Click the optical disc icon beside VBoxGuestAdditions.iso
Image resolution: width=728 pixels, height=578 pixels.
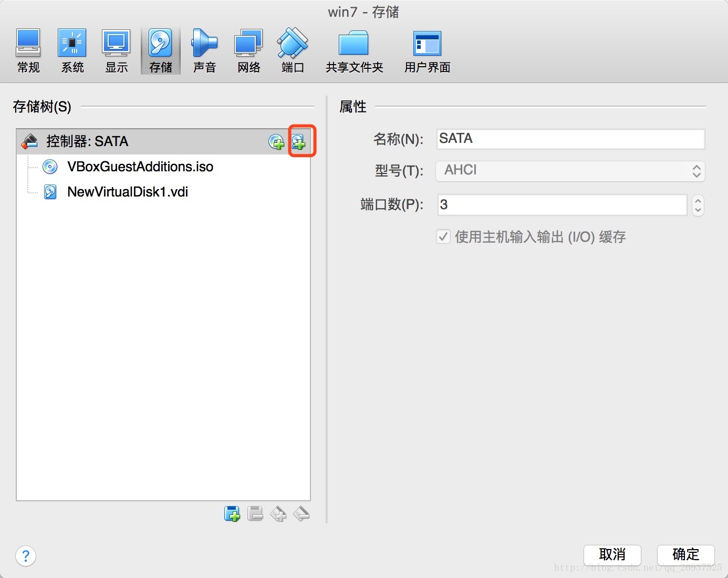pos(50,167)
